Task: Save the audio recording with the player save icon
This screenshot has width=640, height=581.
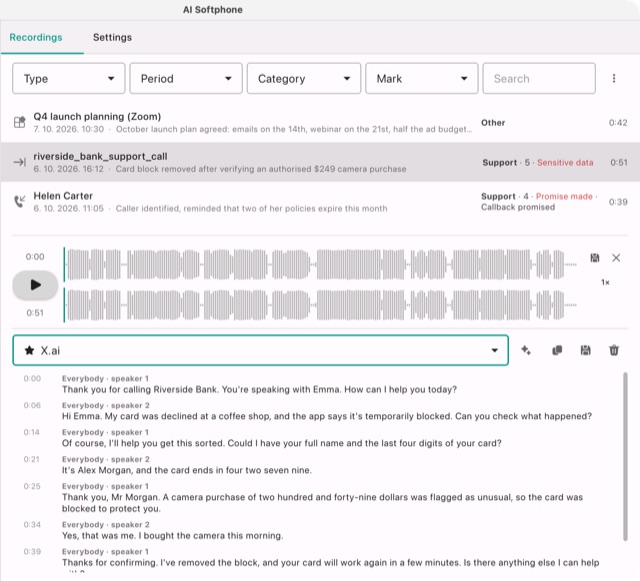Action: click(595, 258)
